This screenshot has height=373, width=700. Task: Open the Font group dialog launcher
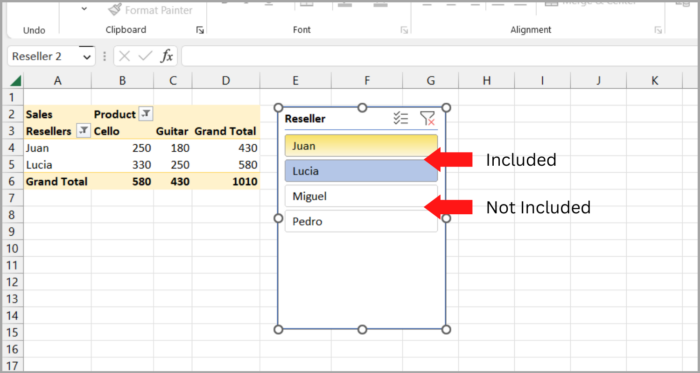coord(404,30)
